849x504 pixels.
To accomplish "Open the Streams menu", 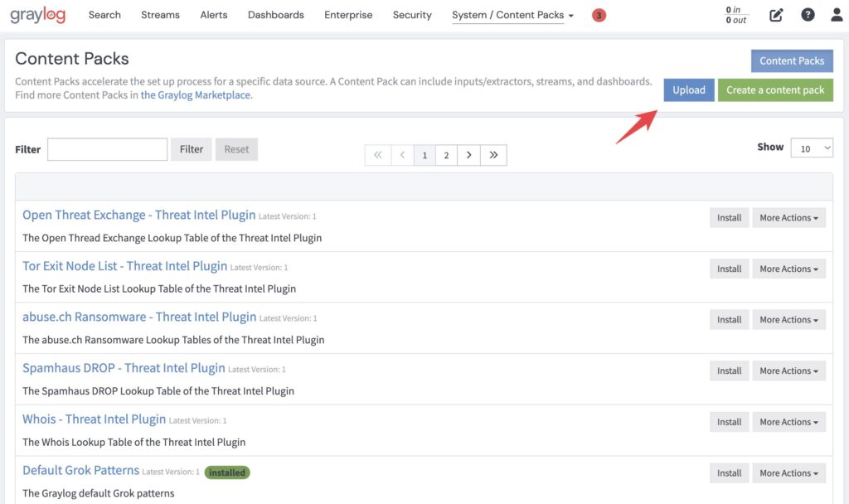I will tap(160, 15).
